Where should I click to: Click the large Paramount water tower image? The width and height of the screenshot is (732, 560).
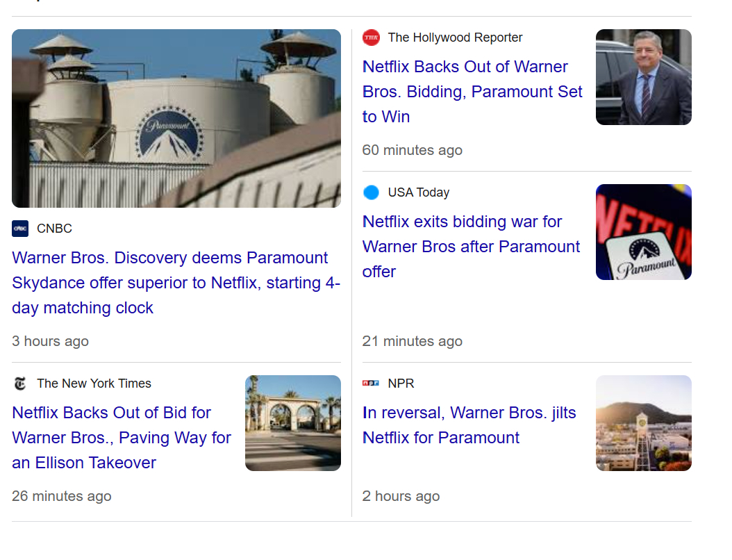coord(176,118)
